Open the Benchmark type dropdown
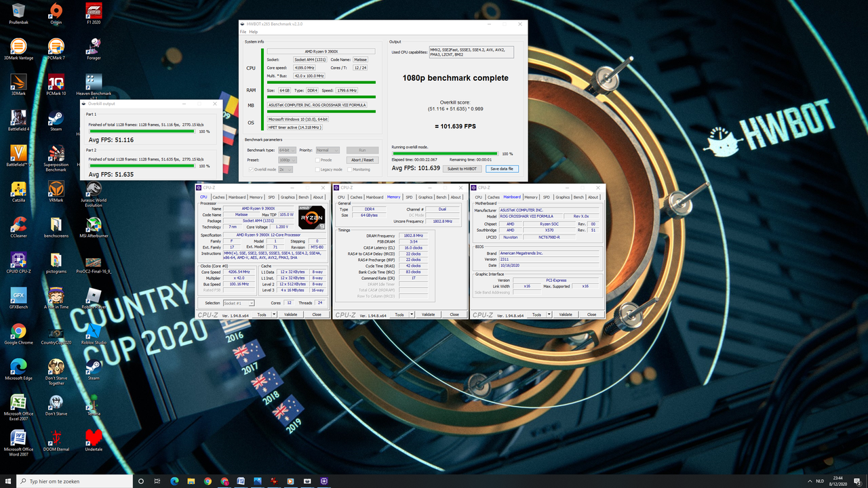This screenshot has height=488, width=868. coord(288,150)
